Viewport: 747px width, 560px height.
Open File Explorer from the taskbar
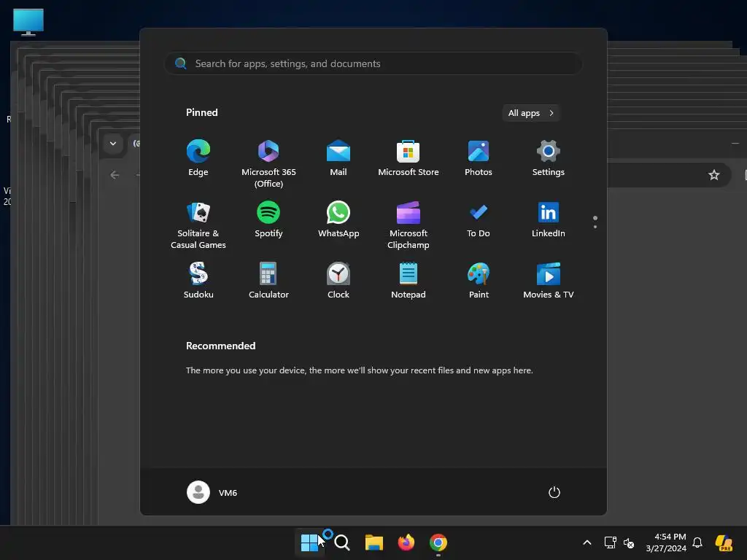[x=374, y=542]
